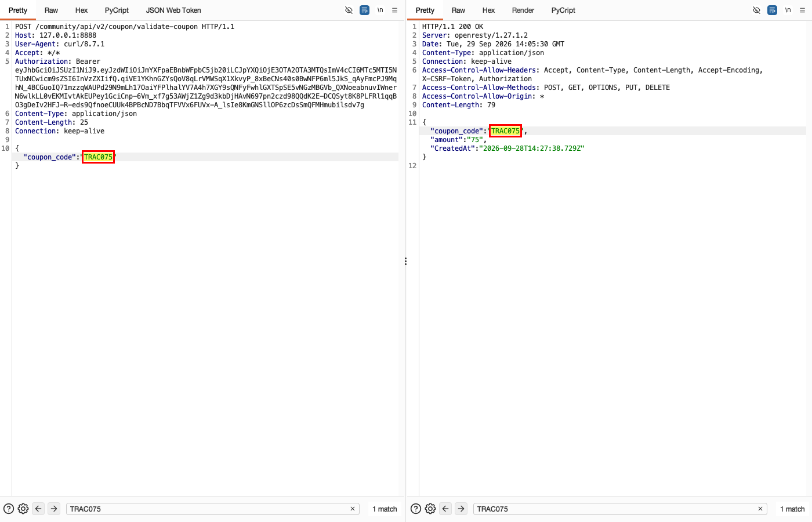
Task: Open request PyCript tab
Action: point(117,10)
